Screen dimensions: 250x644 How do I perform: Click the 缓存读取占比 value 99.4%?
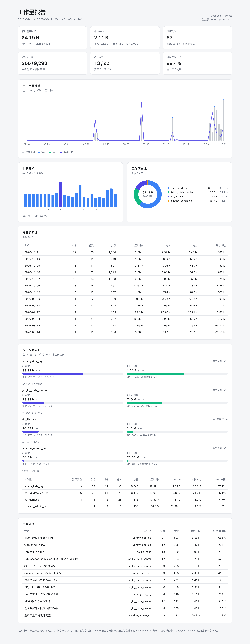pyautogui.click(x=174, y=63)
